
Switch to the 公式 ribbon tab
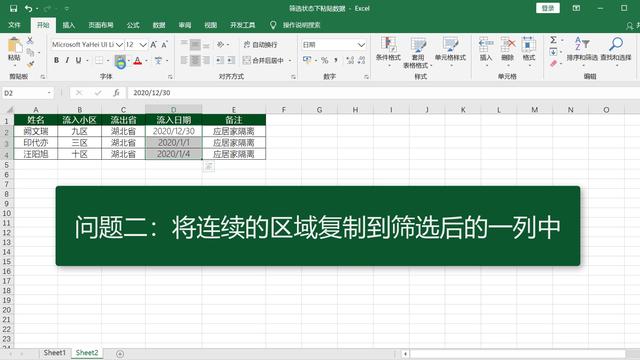point(133,25)
